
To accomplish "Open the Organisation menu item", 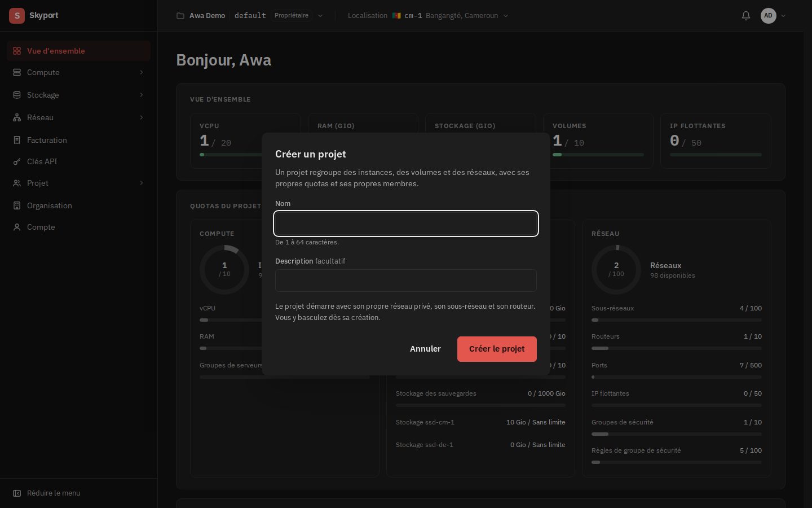I will click(79, 205).
